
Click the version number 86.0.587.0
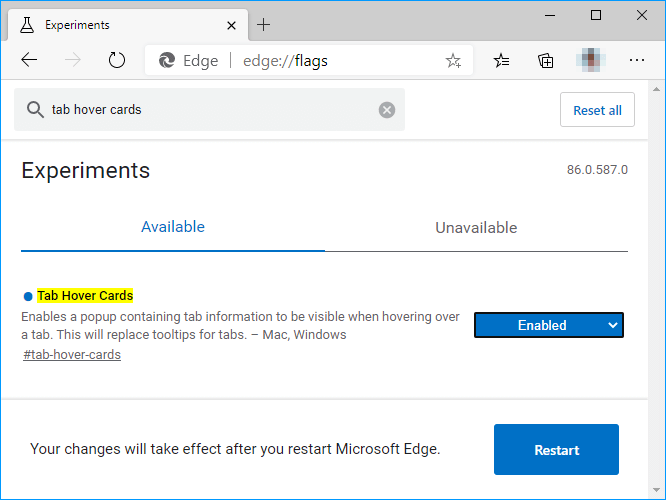[597, 170]
